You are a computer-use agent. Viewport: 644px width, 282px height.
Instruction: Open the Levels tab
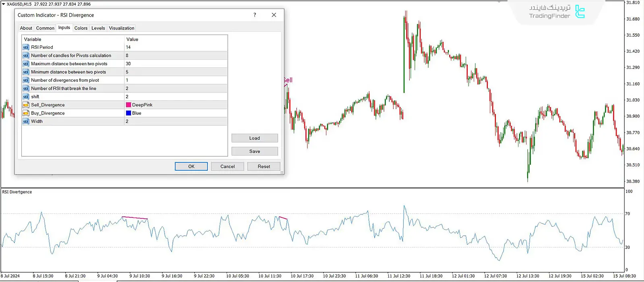(98, 28)
